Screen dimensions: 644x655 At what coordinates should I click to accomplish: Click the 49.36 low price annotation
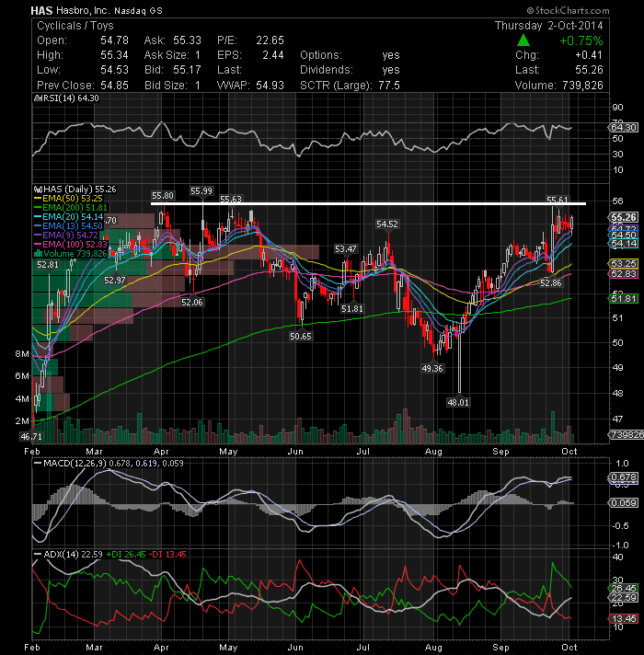coord(432,368)
